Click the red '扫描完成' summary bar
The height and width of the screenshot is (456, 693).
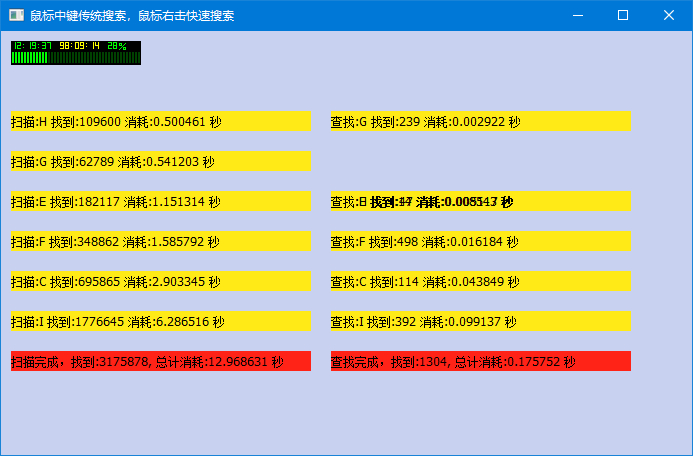click(x=161, y=361)
